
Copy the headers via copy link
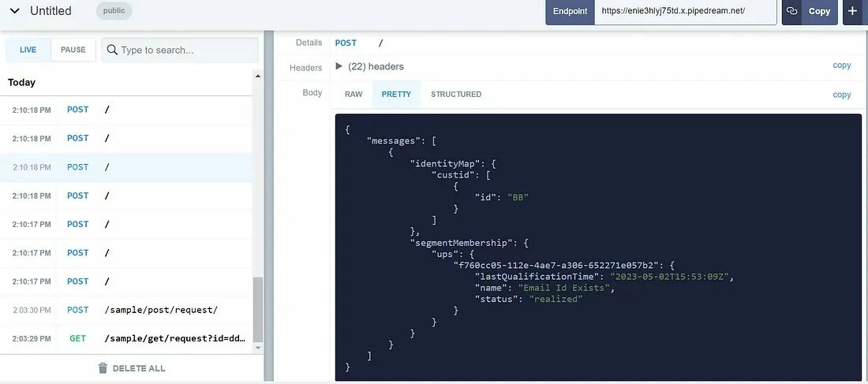(841, 65)
